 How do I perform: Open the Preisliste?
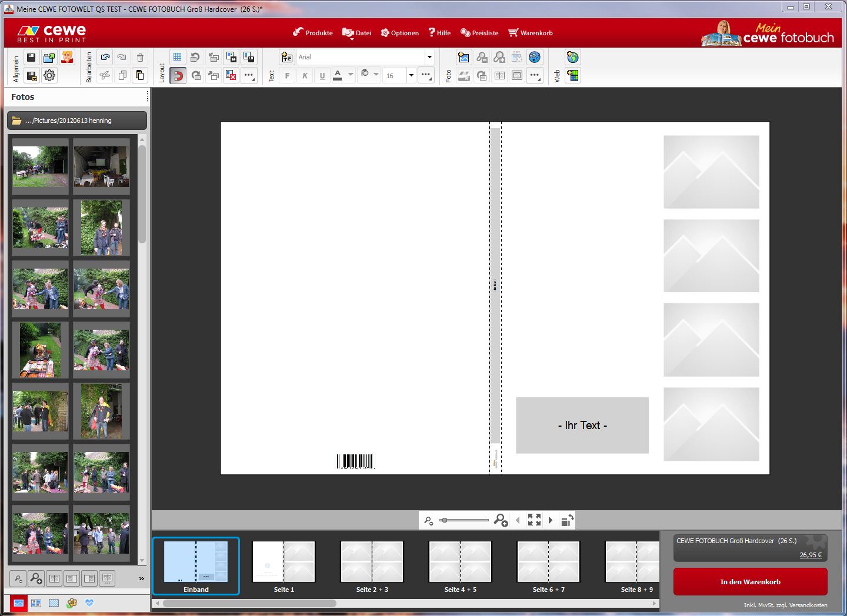(x=479, y=33)
